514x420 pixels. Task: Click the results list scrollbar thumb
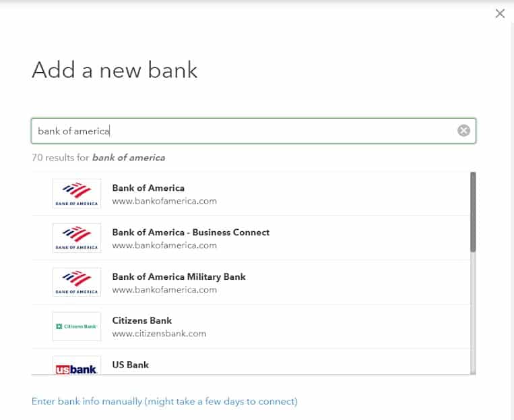(x=473, y=212)
